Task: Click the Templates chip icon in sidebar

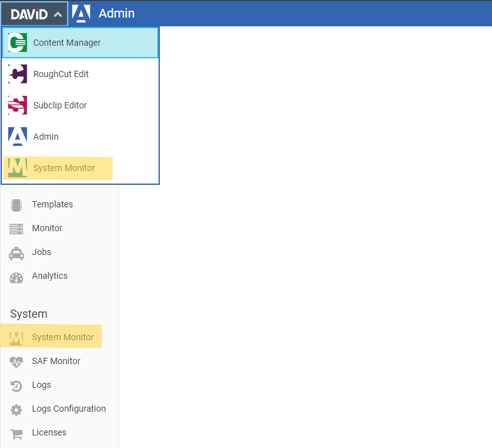Action: point(16,205)
